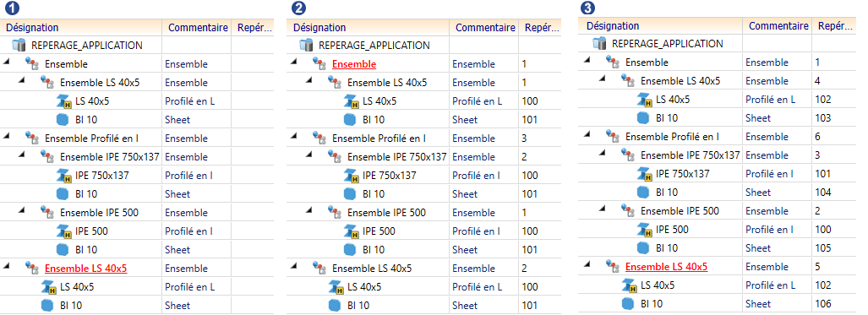Click Ensemble IPE 500 assembly icon, middle panel
The width and height of the screenshot is (868, 315).
pyautogui.click(x=335, y=213)
